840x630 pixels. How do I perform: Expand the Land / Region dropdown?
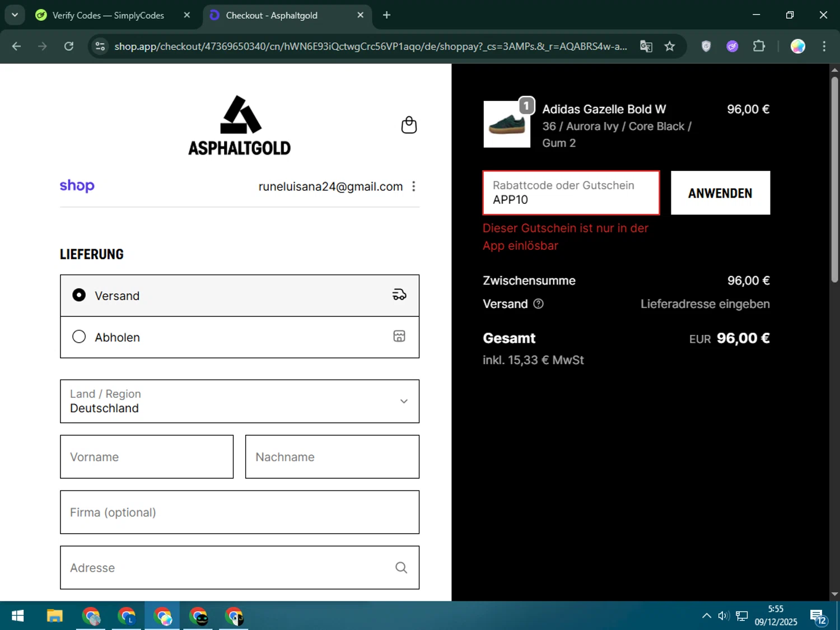pos(240,402)
